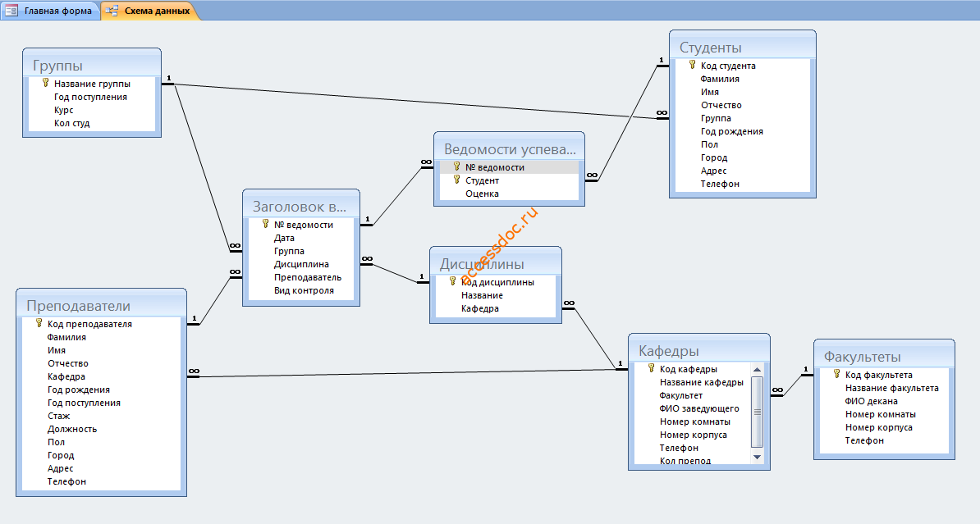Click key icon beside № ведомости in Заголовок table
Image resolution: width=980 pixels, height=524 pixels.
pyautogui.click(x=266, y=224)
